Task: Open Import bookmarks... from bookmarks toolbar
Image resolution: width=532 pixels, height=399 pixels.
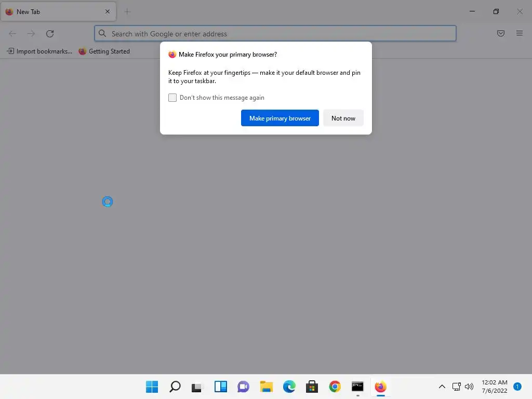Action: tap(39, 51)
